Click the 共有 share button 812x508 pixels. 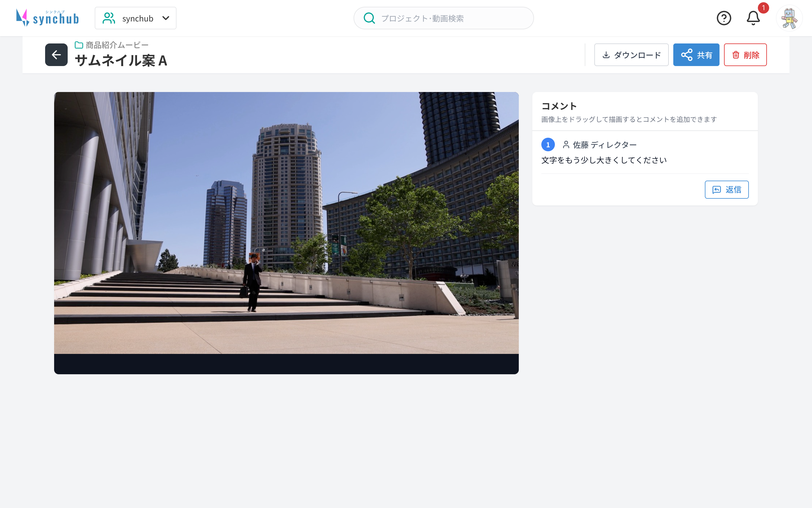point(696,55)
